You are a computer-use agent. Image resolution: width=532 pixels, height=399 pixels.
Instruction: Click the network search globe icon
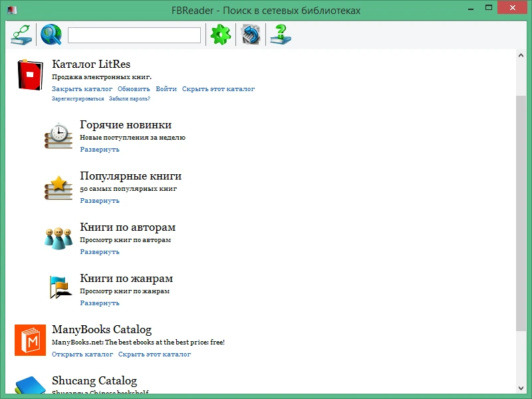(51, 35)
